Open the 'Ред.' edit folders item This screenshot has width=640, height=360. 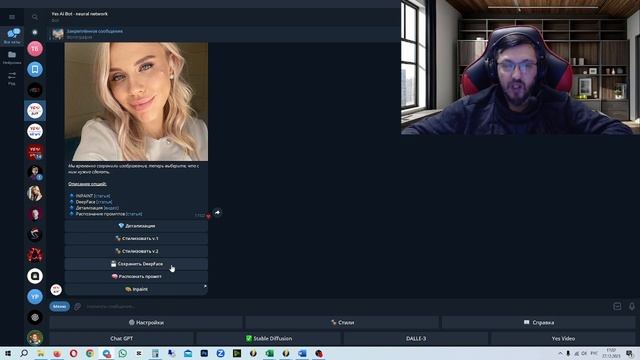point(12,78)
